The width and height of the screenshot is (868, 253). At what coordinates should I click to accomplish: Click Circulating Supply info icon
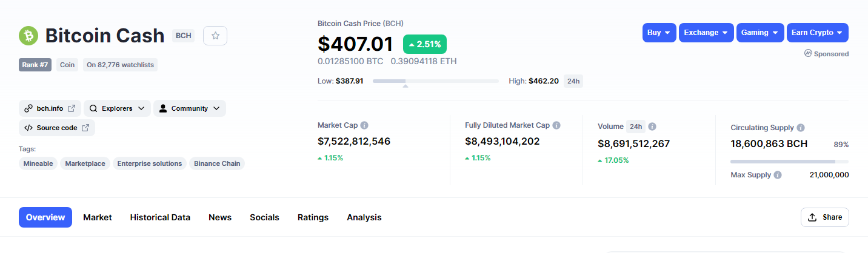(801, 128)
